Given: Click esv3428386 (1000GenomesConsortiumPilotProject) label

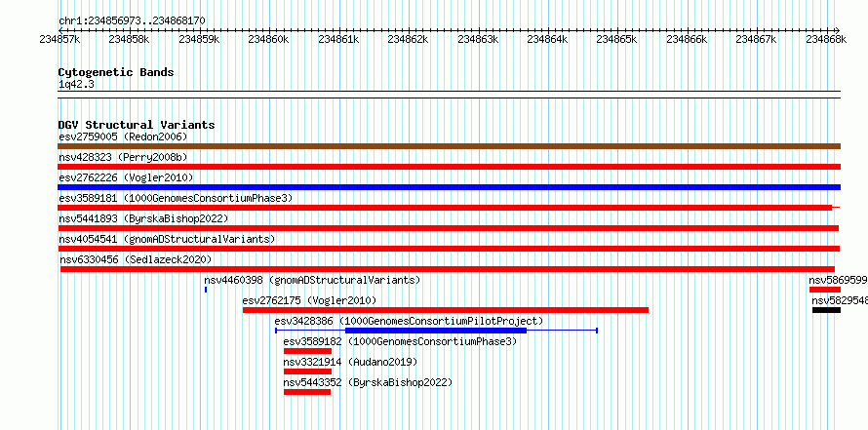Looking at the screenshot, I should [409, 321].
